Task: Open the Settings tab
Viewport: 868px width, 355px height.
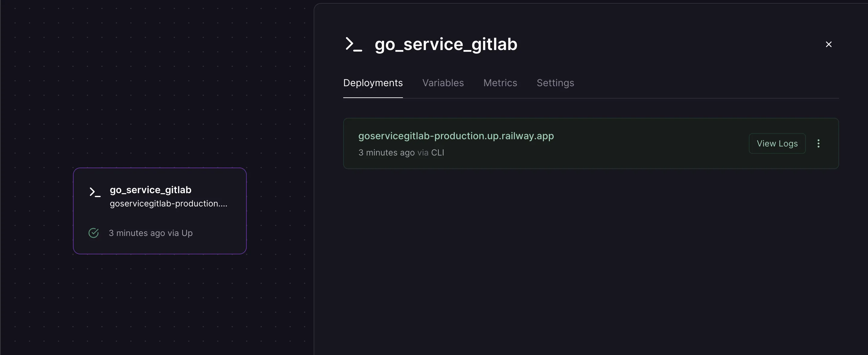Action: [x=555, y=83]
